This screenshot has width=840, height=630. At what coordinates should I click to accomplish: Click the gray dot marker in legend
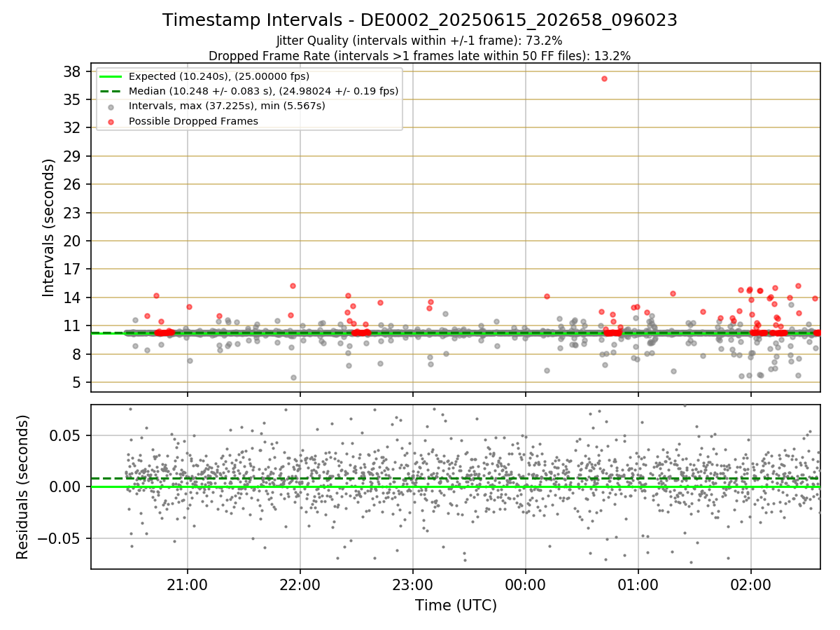(111, 106)
